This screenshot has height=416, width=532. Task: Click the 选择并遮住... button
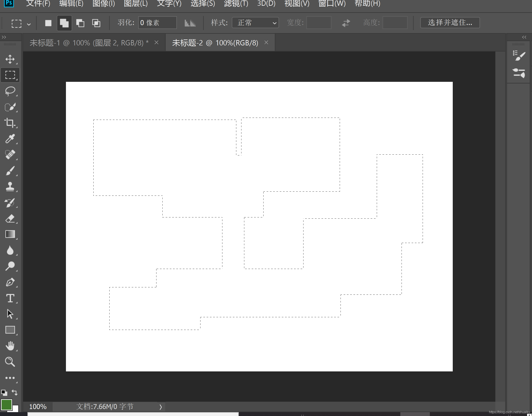click(450, 23)
